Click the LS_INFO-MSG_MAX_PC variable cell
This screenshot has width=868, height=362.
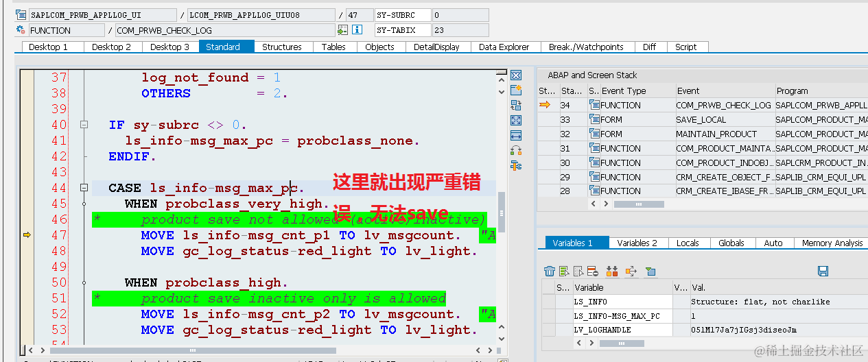[622, 316]
